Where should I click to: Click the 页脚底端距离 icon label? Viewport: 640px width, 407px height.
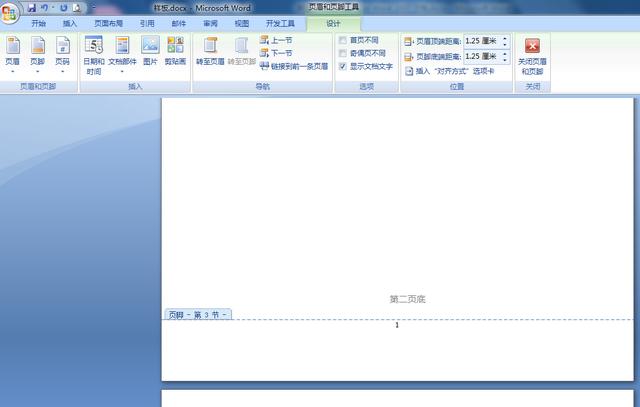[433, 56]
